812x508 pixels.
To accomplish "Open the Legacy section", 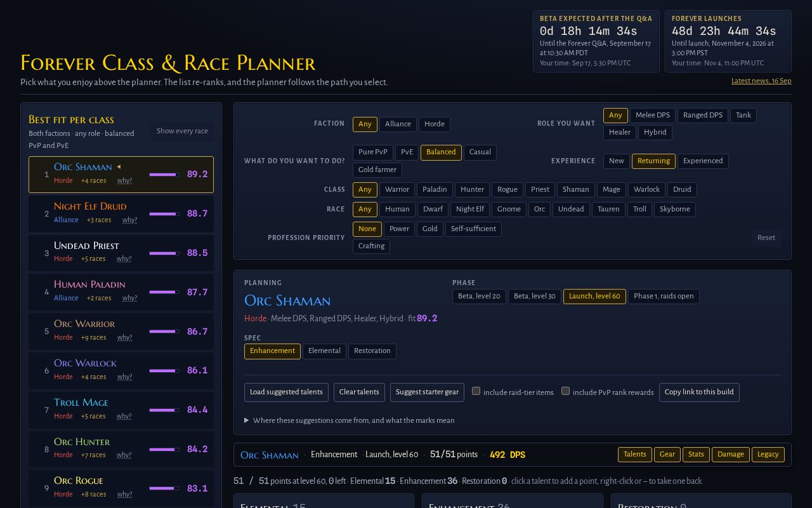I will coord(768,455).
